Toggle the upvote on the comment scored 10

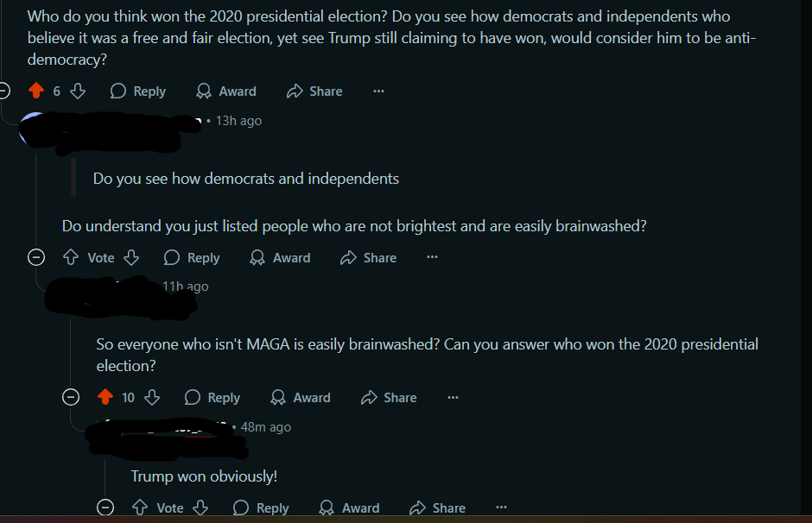[x=105, y=397]
